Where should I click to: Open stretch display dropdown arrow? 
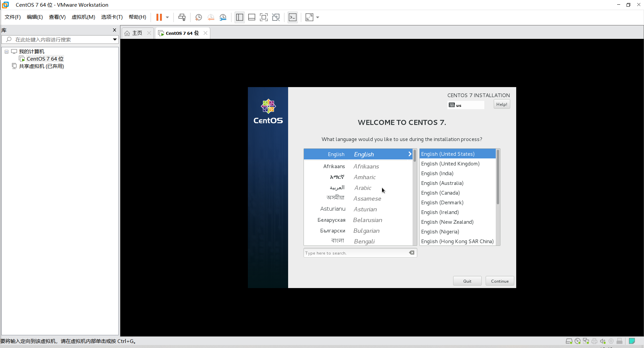click(318, 17)
